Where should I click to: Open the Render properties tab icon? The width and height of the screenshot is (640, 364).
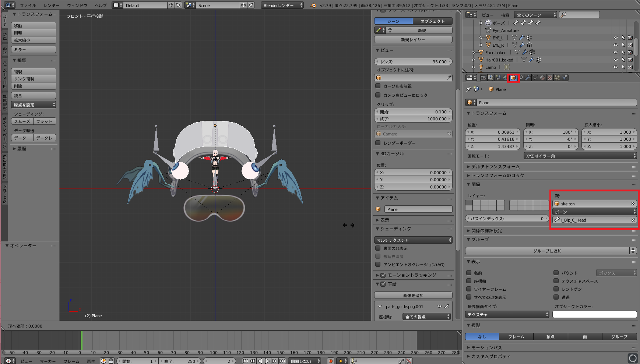[483, 78]
